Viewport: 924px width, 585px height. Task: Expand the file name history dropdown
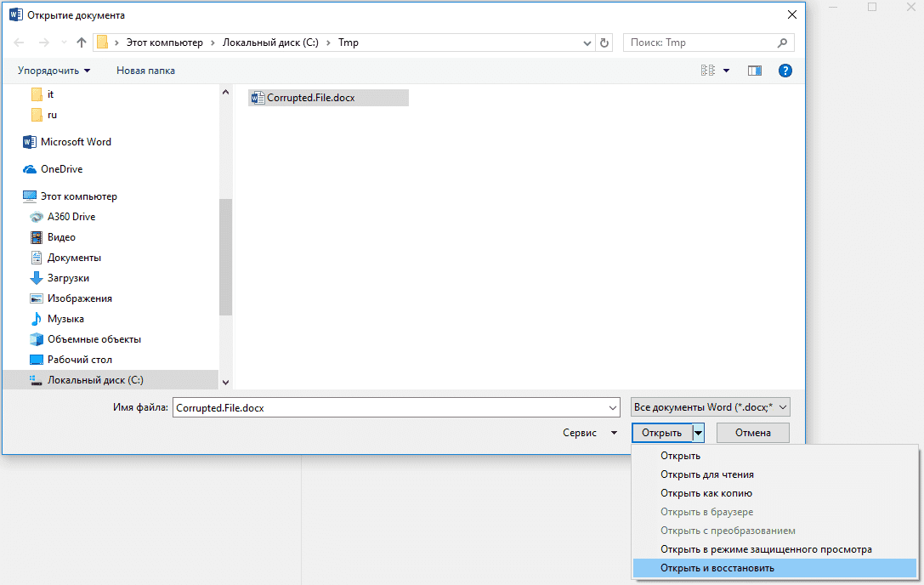click(613, 407)
